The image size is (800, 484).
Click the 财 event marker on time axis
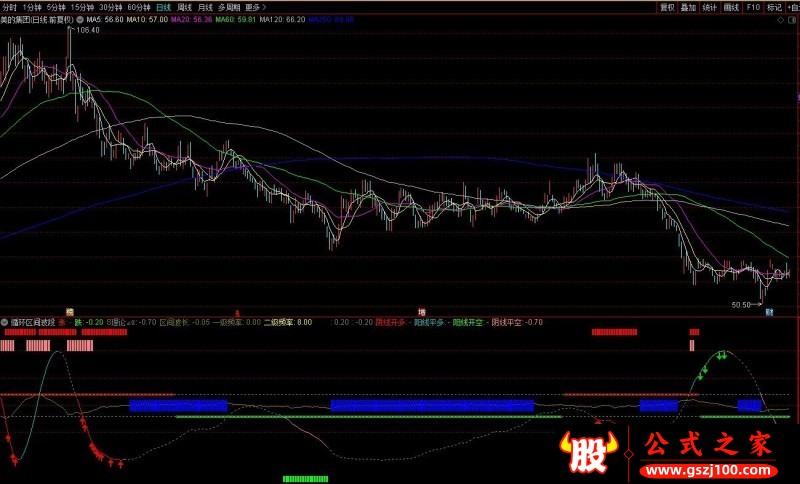(769, 312)
